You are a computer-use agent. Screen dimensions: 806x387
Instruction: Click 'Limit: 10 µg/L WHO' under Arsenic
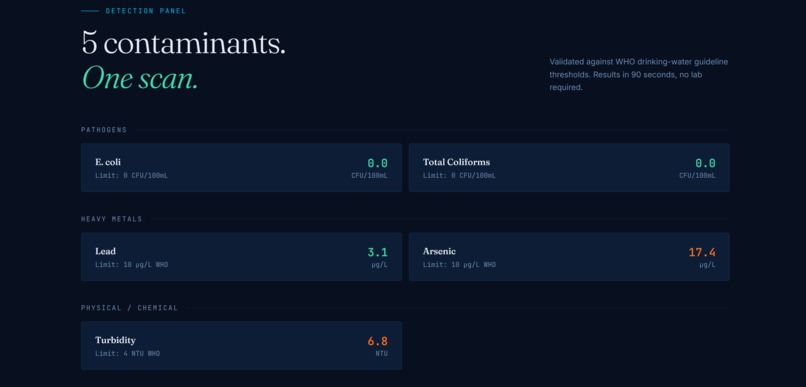[x=459, y=265]
